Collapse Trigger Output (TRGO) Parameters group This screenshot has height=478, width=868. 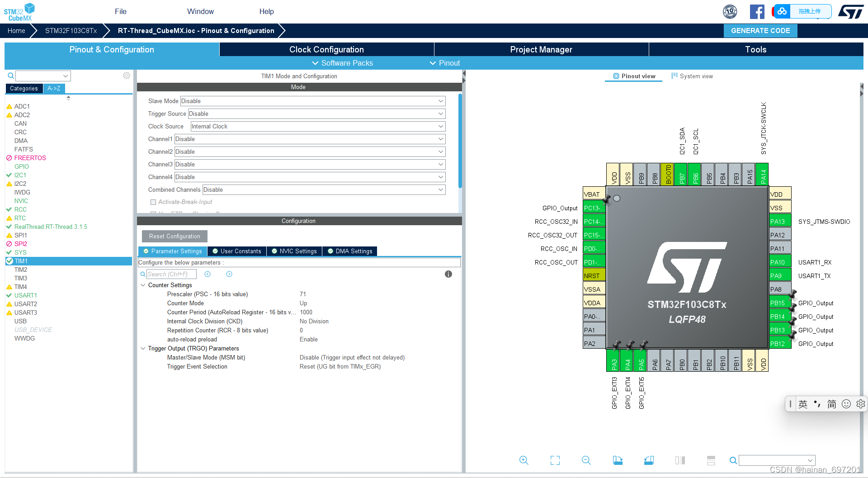click(143, 348)
